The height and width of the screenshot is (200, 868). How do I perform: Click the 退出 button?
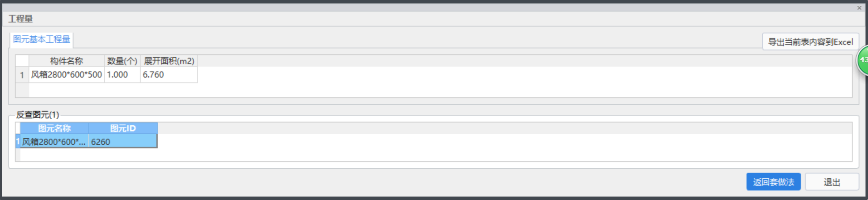tap(832, 182)
